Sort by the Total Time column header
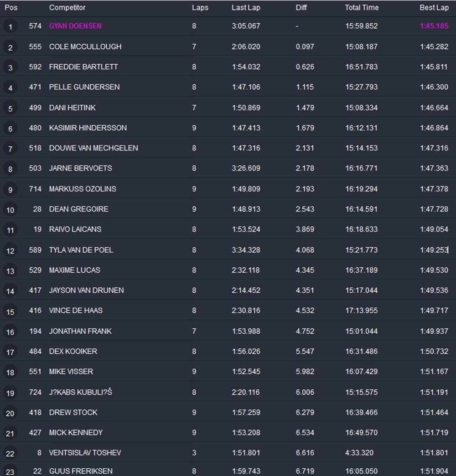Screen dimensions: 456x476 click(362, 8)
